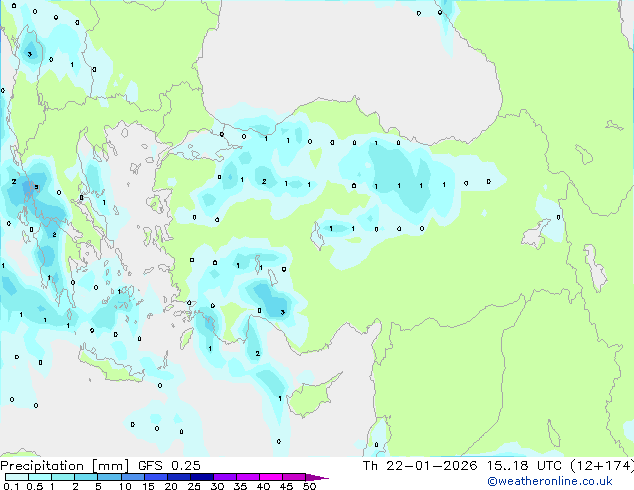Select the 25–30 mm purple legend swatch
Screen dimensions: 634x490
point(205,477)
